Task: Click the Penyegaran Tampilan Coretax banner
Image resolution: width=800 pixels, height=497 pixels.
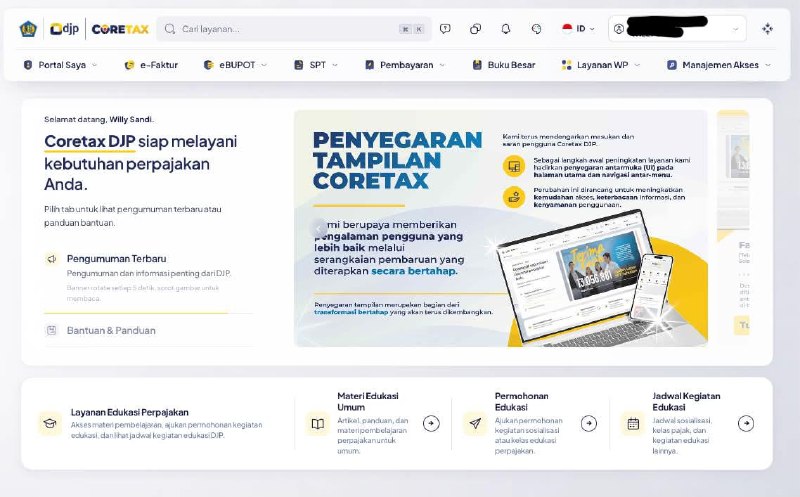Action: click(501, 228)
